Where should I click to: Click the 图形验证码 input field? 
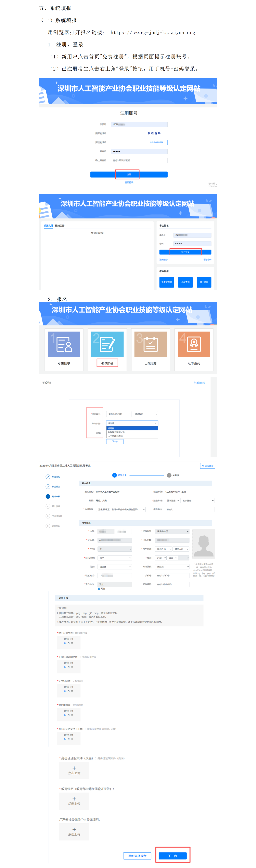point(127,134)
